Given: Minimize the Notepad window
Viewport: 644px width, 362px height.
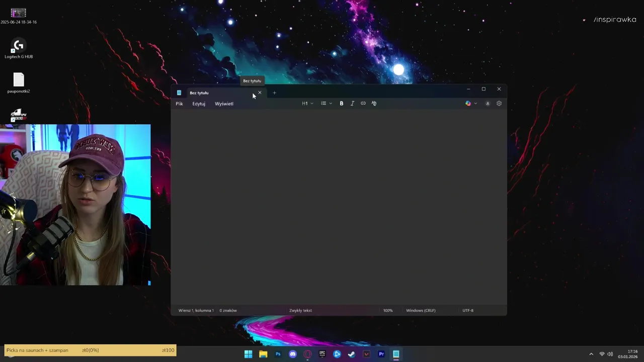Looking at the screenshot, I should coord(468,89).
